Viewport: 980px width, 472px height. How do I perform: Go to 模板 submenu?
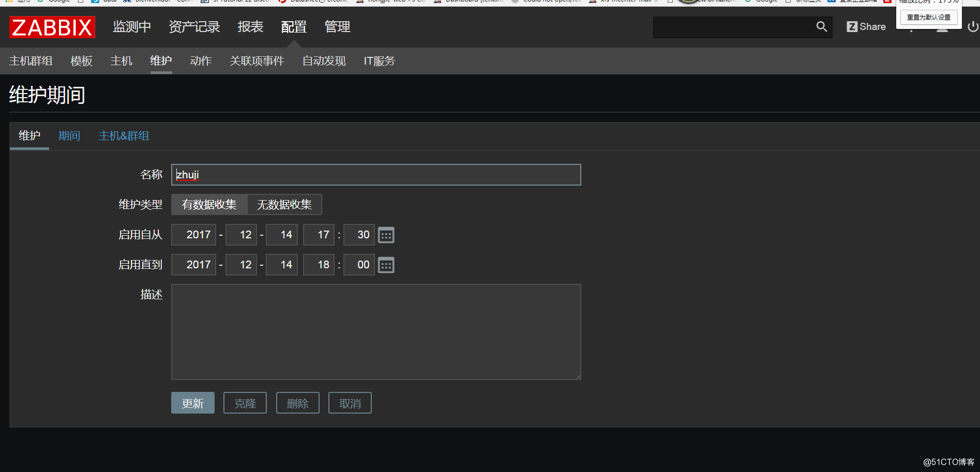tap(82, 61)
